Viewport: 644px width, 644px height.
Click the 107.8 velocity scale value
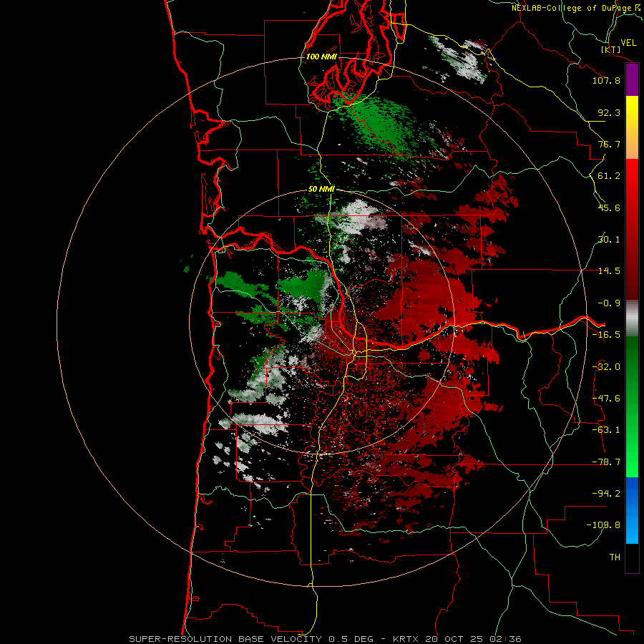tap(606, 80)
